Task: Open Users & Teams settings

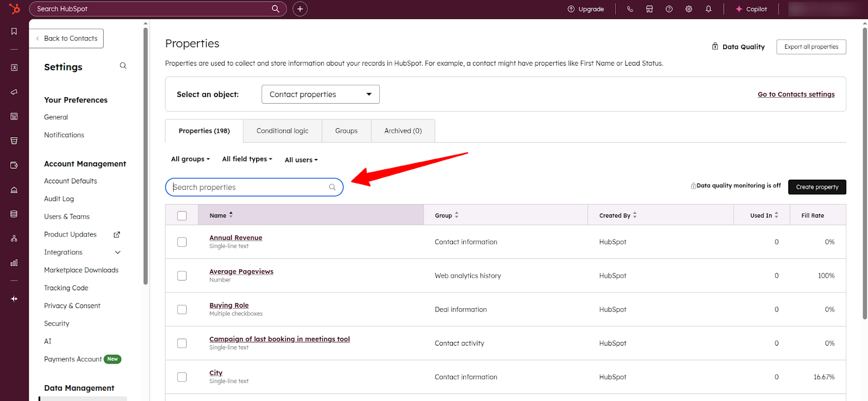Action: point(67,217)
